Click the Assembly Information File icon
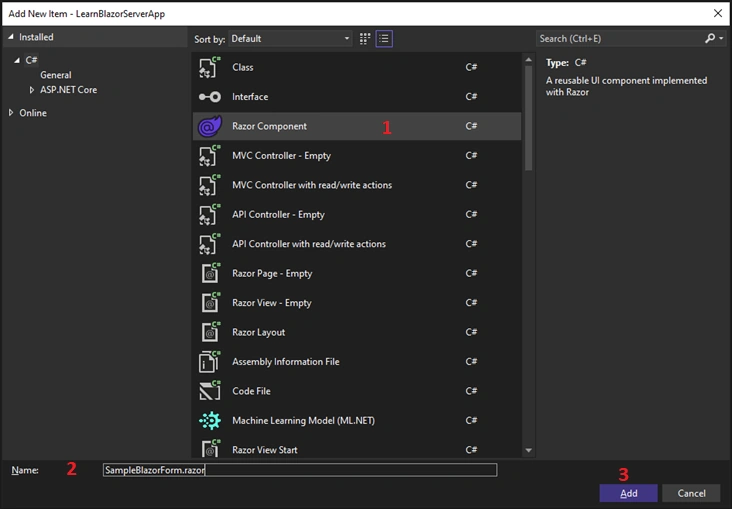The height and width of the screenshot is (509, 732). tap(210, 361)
